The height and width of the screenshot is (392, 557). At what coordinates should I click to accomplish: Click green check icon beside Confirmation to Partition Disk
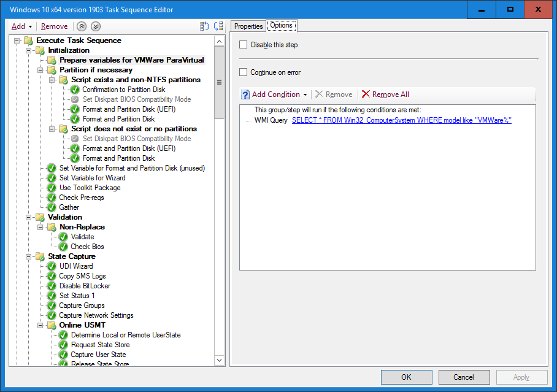coord(75,90)
